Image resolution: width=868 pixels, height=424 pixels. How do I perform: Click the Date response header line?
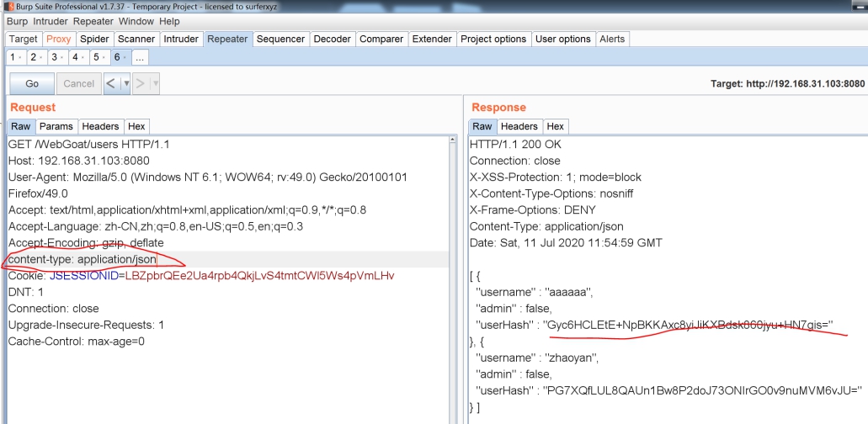(566, 242)
